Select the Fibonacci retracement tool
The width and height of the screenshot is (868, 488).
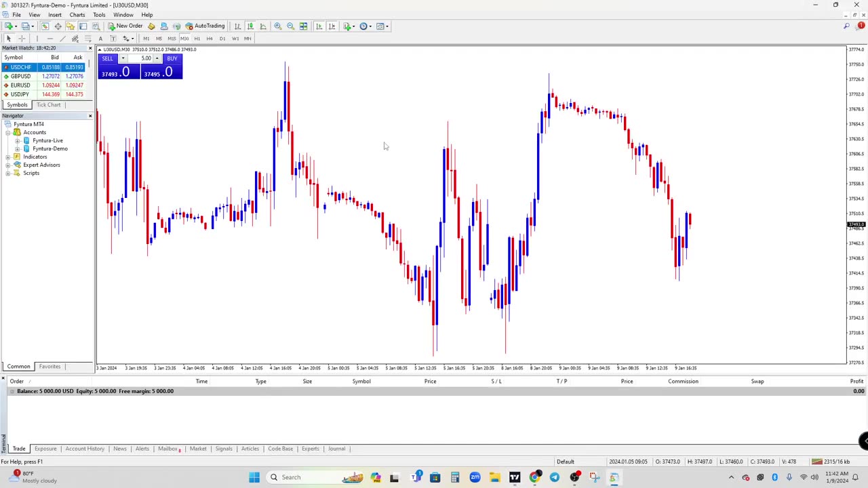click(88, 38)
